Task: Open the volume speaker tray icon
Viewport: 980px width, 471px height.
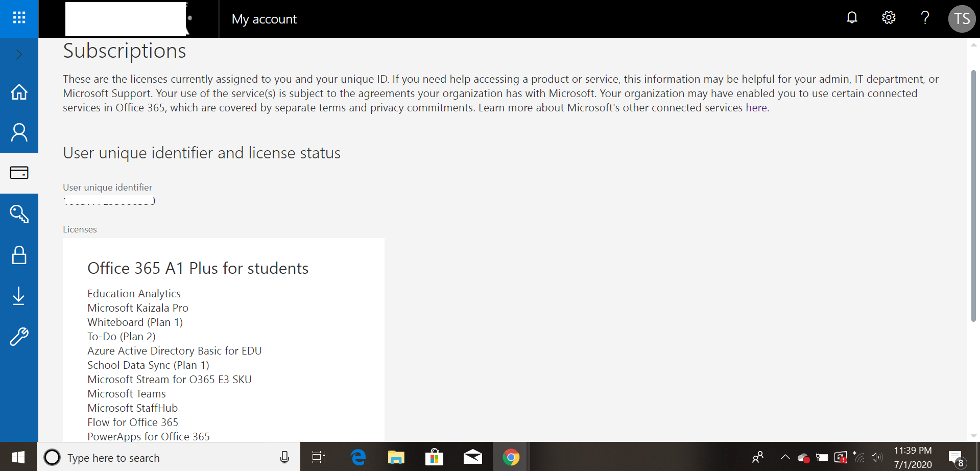Action: click(877, 457)
